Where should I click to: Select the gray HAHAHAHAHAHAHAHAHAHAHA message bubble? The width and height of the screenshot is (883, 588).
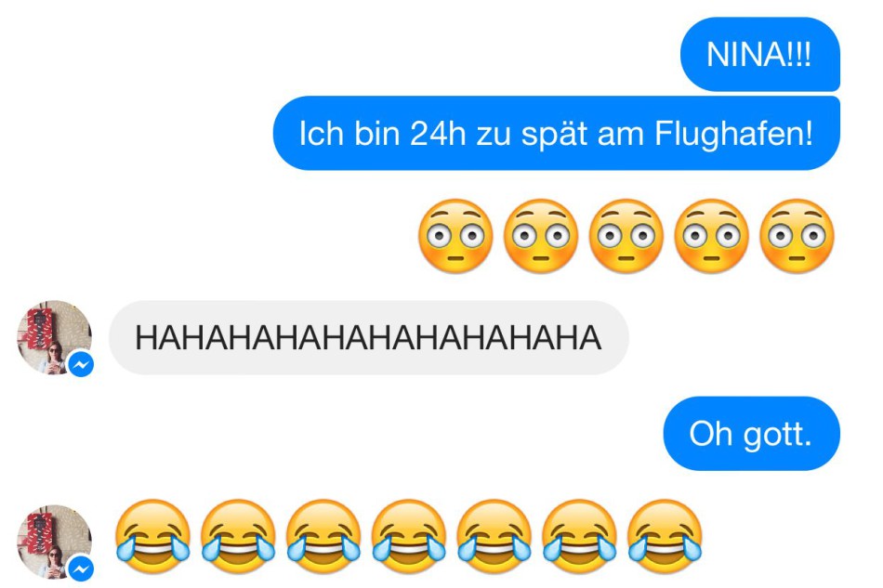click(x=368, y=337)
